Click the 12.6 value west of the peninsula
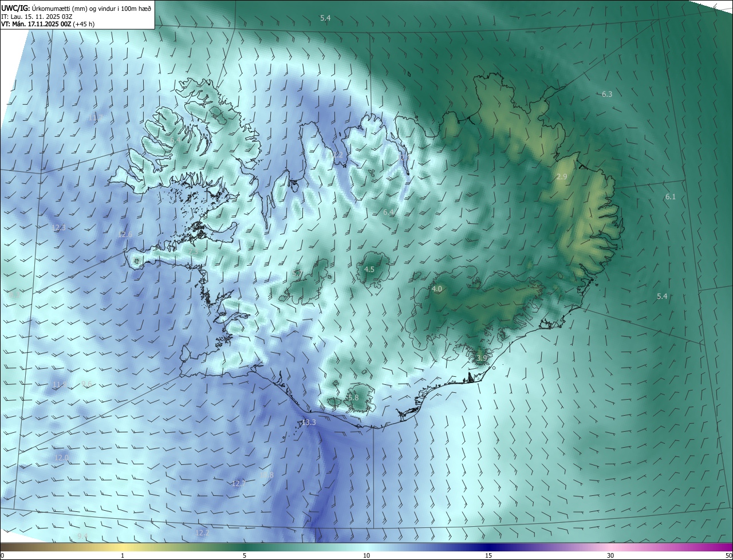 [125, 235]
